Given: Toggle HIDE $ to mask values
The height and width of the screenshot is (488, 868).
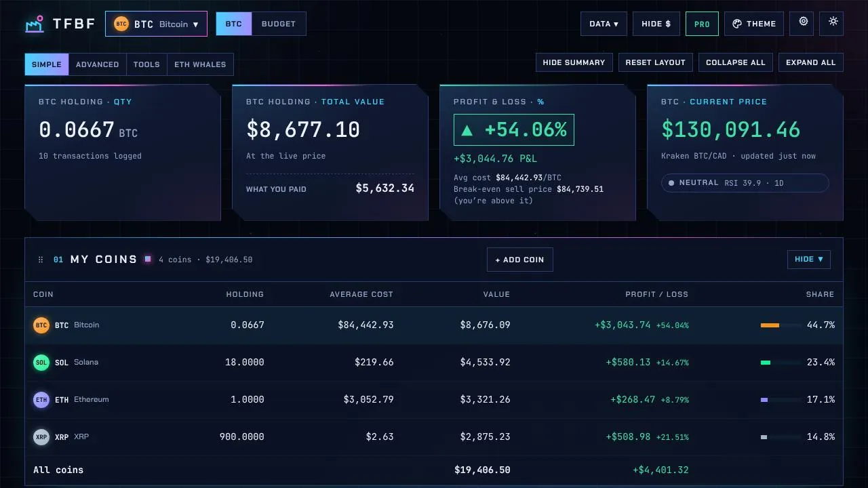Looking at the screenshot, I should pyautogui.click(x=656, y=24).
